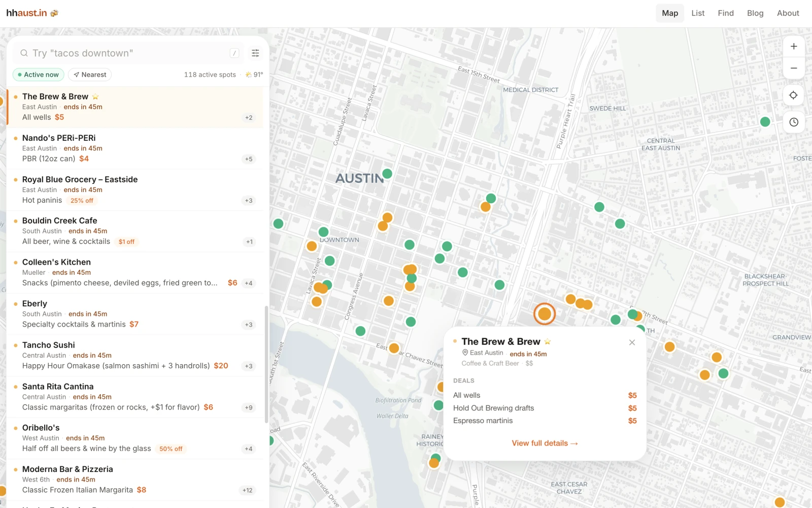Click the map zoom out minus button
This screenshot has width=812, height=508.
(x=794, y=68)
